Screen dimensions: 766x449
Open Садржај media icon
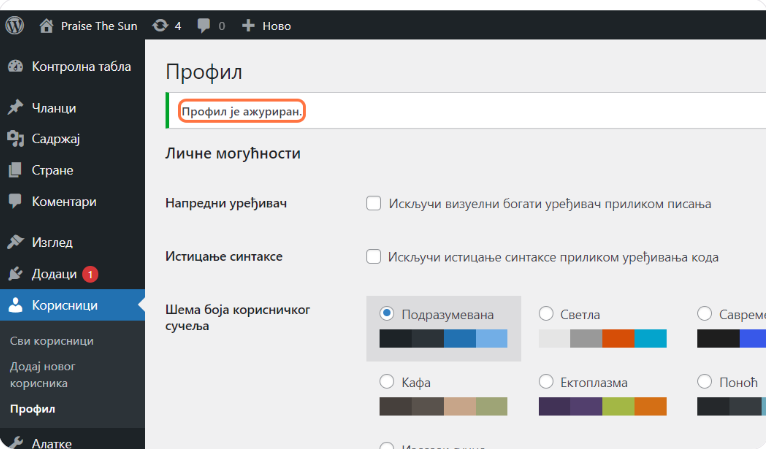15,139
